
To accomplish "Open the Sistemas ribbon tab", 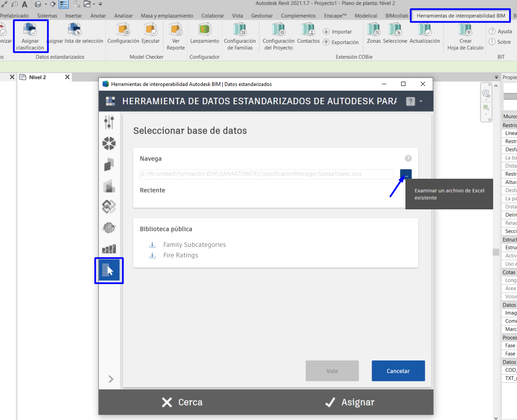I will click(x=47, y=16).
